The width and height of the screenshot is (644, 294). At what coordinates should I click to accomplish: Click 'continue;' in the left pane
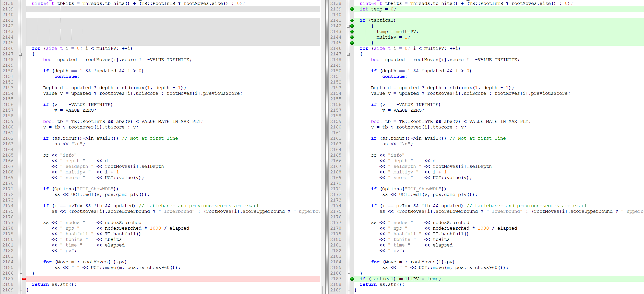67,77
